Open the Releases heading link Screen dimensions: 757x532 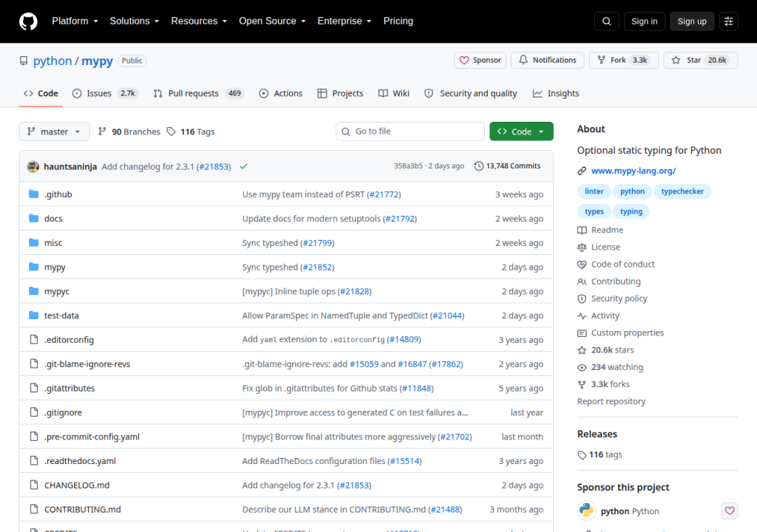[x=597, y=434]
